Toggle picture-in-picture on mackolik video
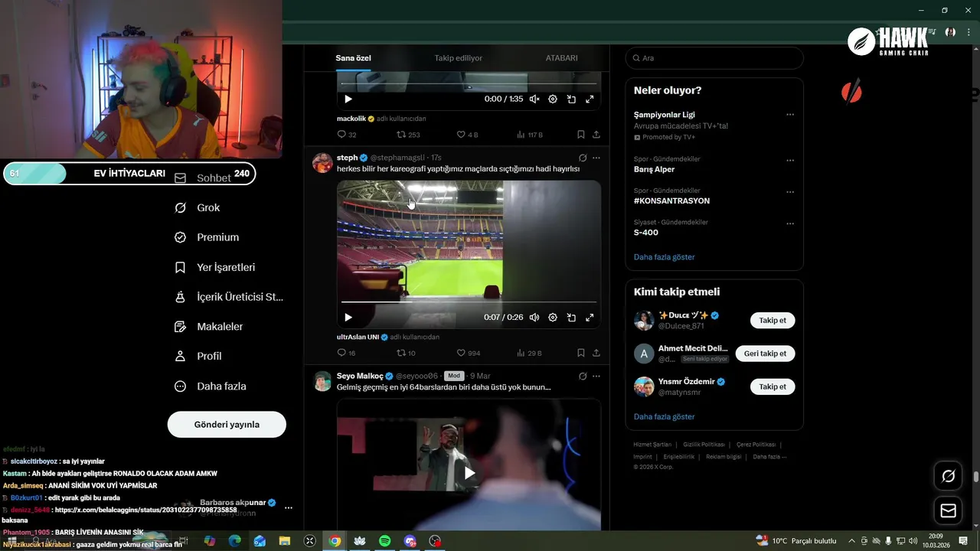The width and height of the screenshot is (980, 551). pyautogui.click(x=571, y=99)
